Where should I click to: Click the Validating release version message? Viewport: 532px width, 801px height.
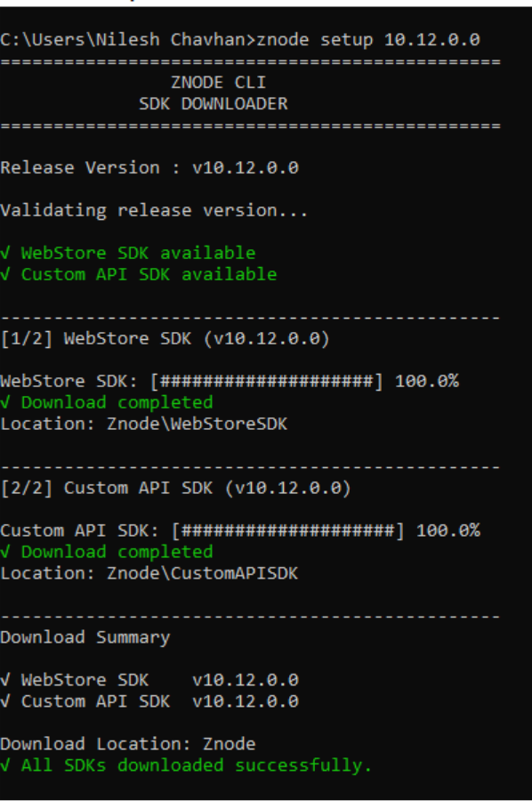click(x=154, y=211)
